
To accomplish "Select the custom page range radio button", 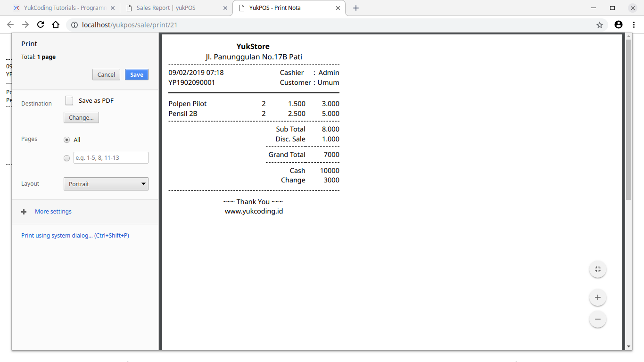I will coord(66,158).
